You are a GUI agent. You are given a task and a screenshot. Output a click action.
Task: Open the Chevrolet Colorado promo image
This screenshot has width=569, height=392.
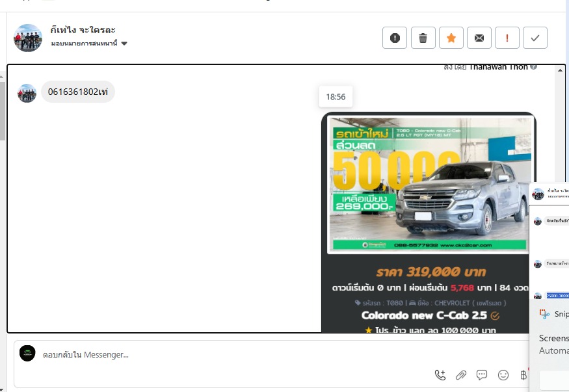pos(430,184)
